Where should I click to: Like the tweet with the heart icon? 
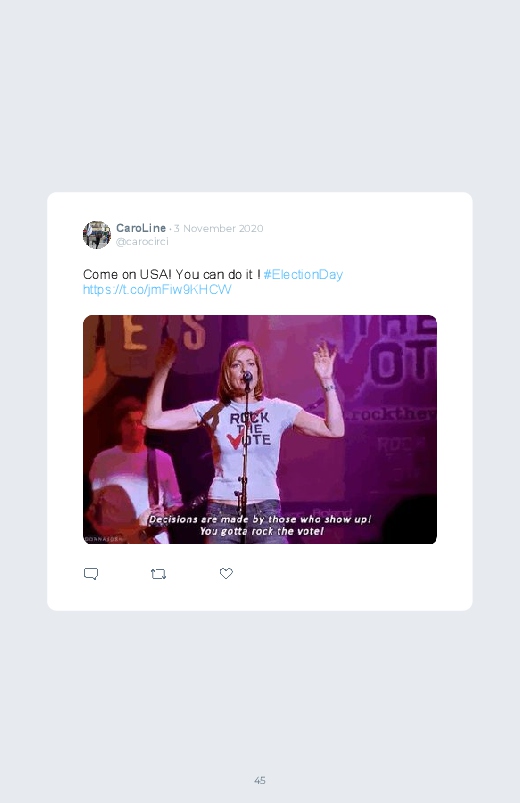pyautogui.click(x=226, y=574)
